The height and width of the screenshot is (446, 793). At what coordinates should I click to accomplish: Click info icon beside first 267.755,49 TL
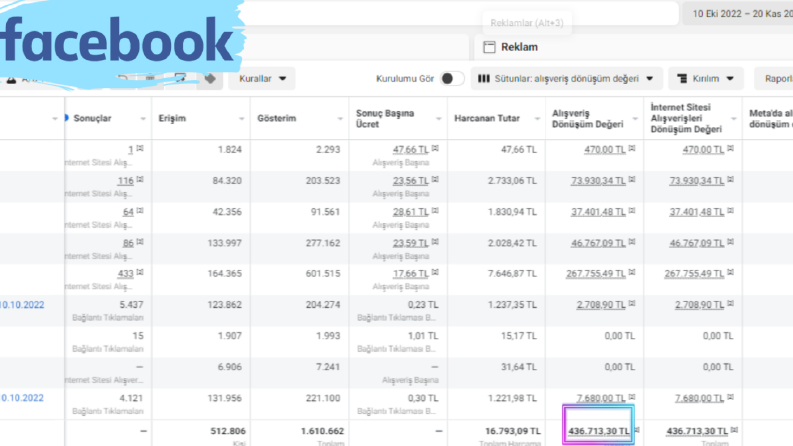click(x=632, y=273)
